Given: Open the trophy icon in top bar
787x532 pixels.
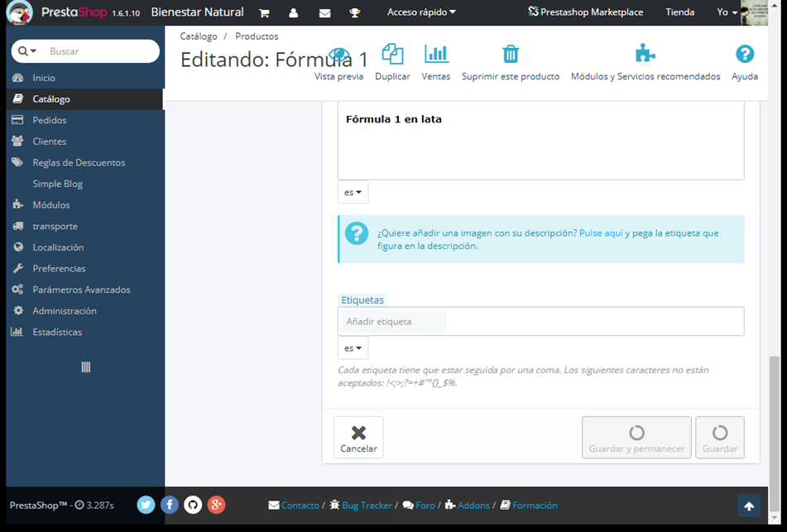Looking at the screenshot, I should [355, 13].
